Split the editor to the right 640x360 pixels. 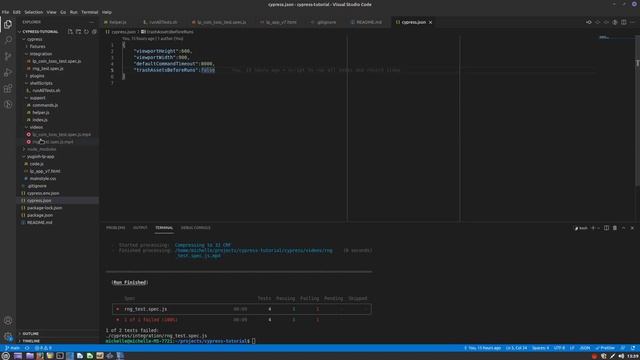pos(624,22)
